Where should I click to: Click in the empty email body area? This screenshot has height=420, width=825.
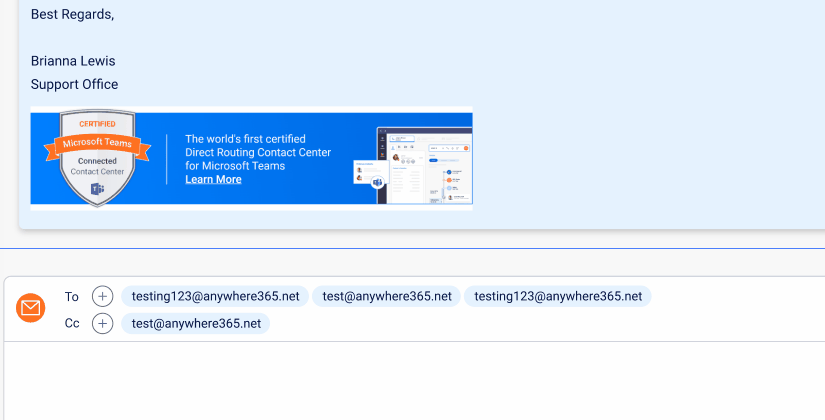click(x=415, y=381)
